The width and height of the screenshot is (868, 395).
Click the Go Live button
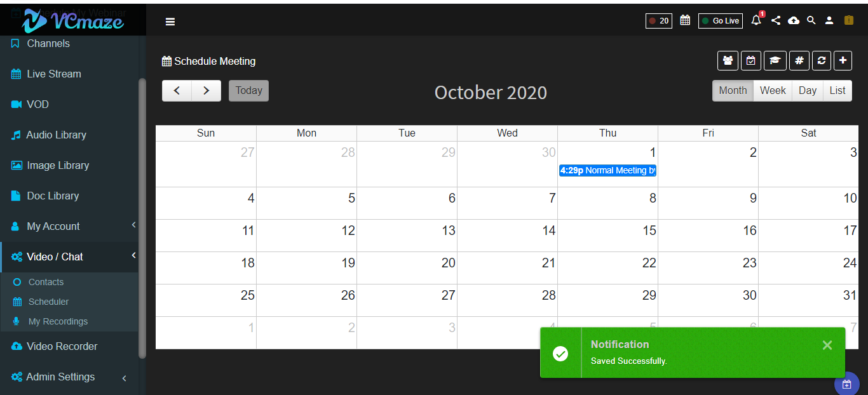(x=721, y=21)
